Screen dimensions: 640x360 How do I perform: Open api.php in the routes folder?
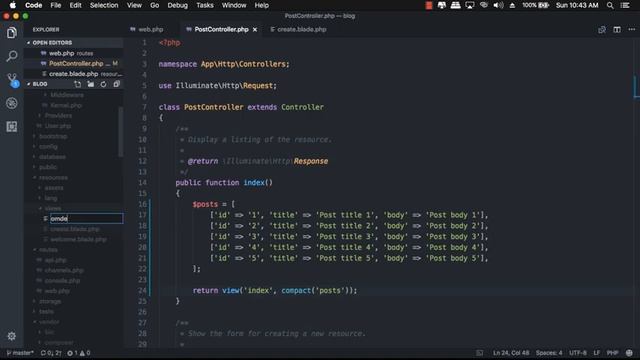click(x=56, y=260)
